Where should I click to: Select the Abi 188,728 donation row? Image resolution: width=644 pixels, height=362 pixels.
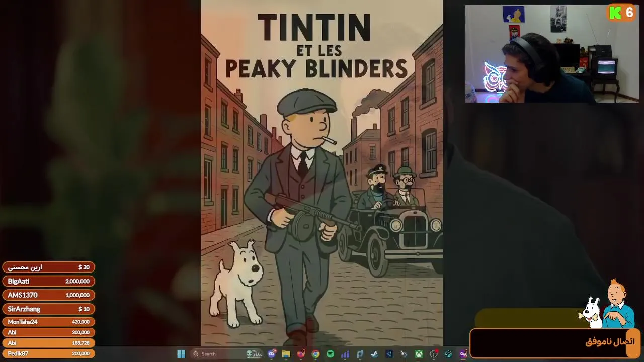(48, 343)
